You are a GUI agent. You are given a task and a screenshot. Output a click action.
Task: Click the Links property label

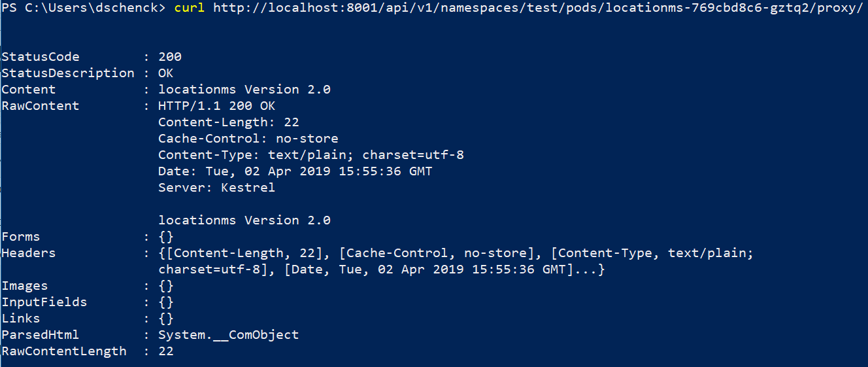(x=21, y=319)
